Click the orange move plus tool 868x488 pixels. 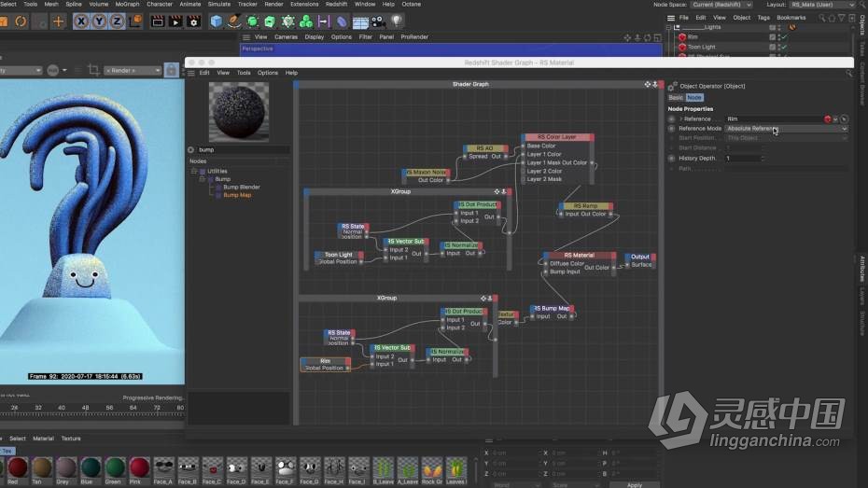point(58,21)
